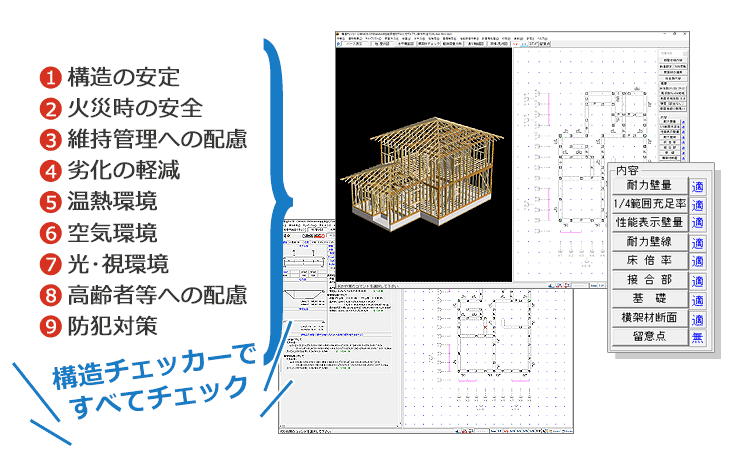
Task: Click the 耐力壁線 button in 内容 panel
Action: pos(649,242)
